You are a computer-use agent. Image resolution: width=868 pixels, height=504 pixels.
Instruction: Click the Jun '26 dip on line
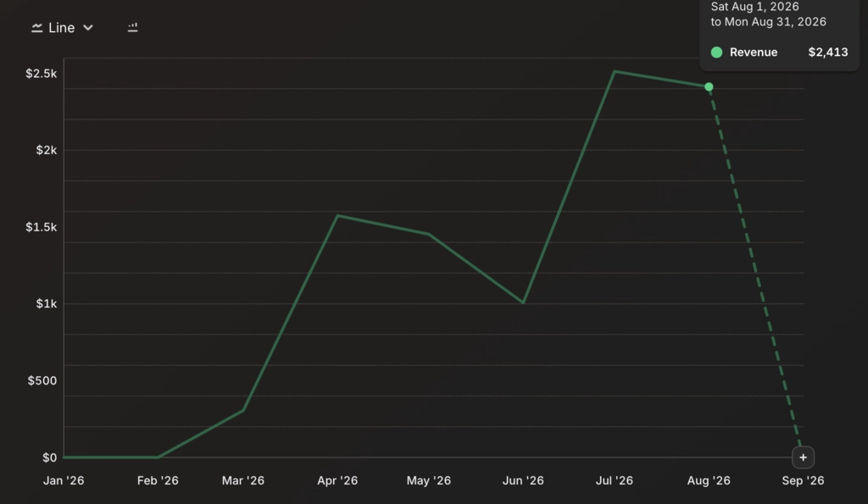tap(523, 302)
